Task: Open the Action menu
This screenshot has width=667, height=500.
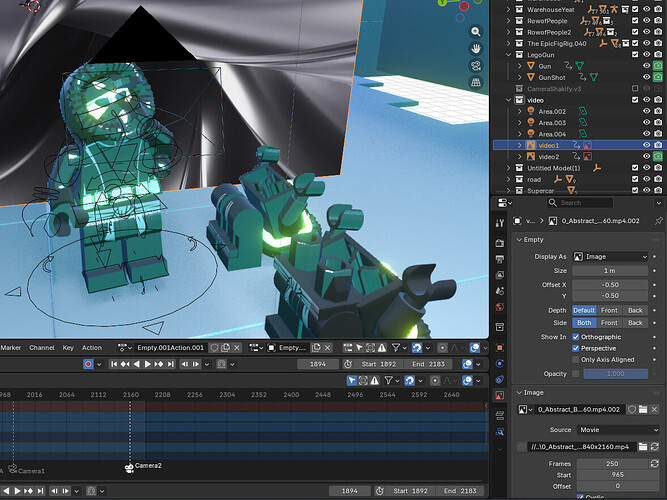Action: [x=92, y=348]
